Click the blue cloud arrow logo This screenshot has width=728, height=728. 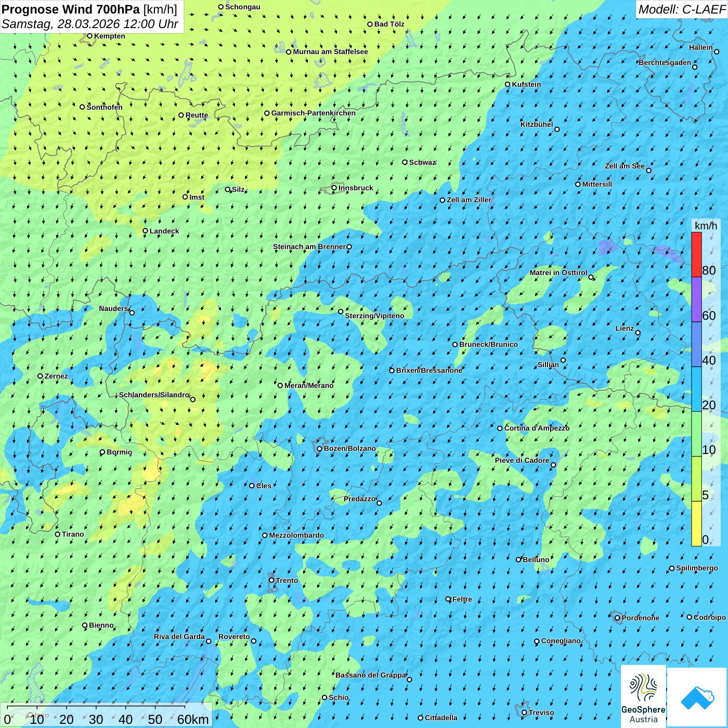click(697, 697)
